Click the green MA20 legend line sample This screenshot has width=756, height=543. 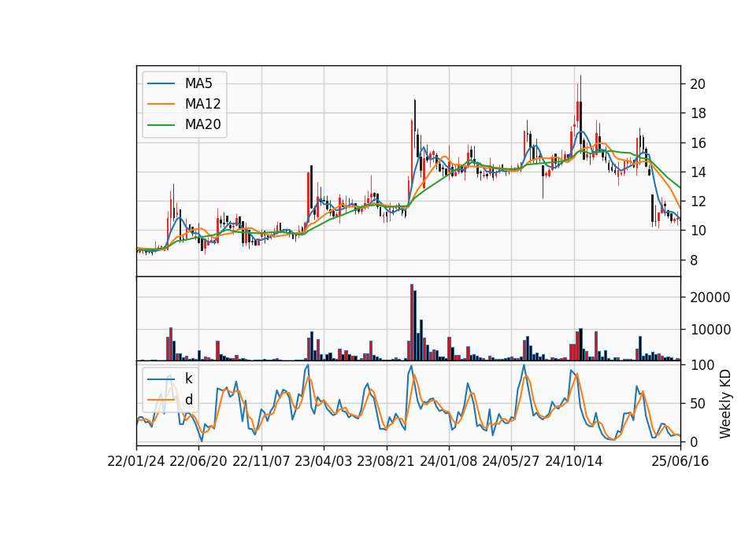tap(161, 125)
